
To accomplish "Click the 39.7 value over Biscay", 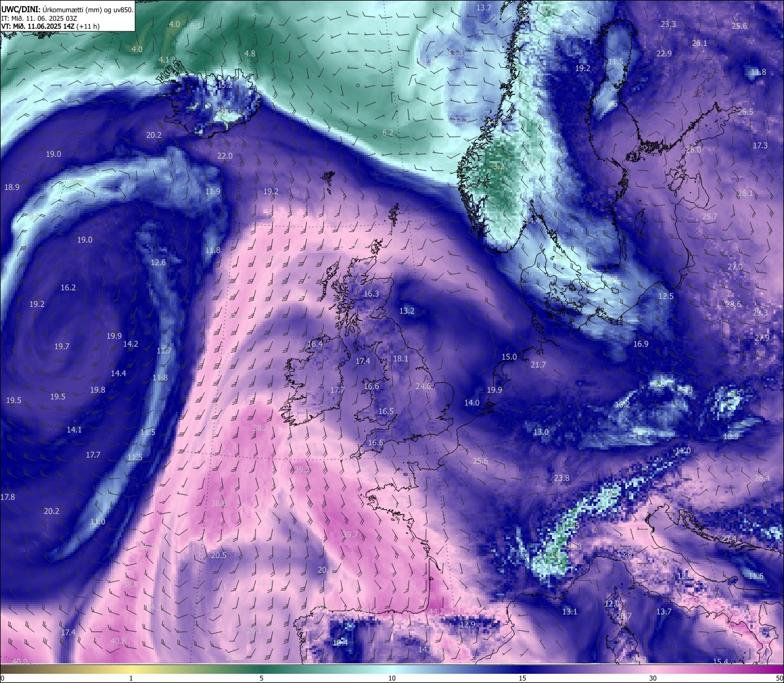I will [350, 535].
